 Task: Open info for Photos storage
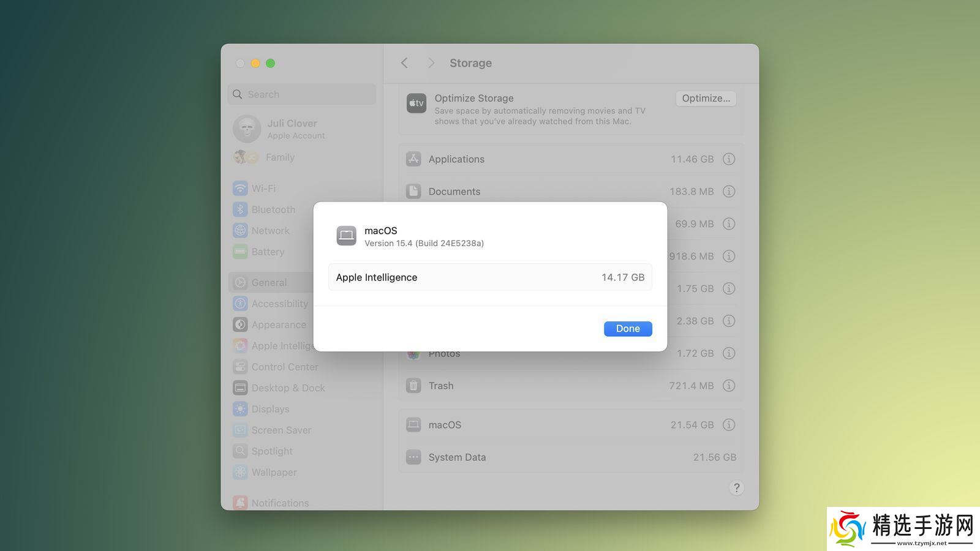click(728, 353)
